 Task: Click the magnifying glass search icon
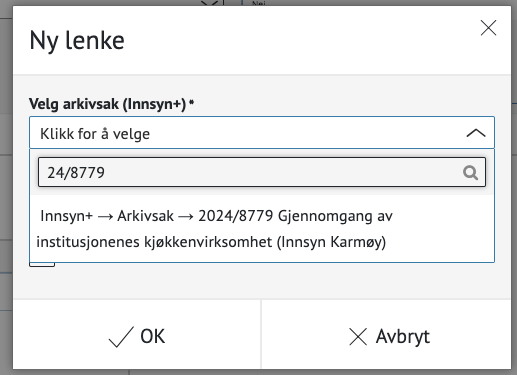tap(470, 173)
